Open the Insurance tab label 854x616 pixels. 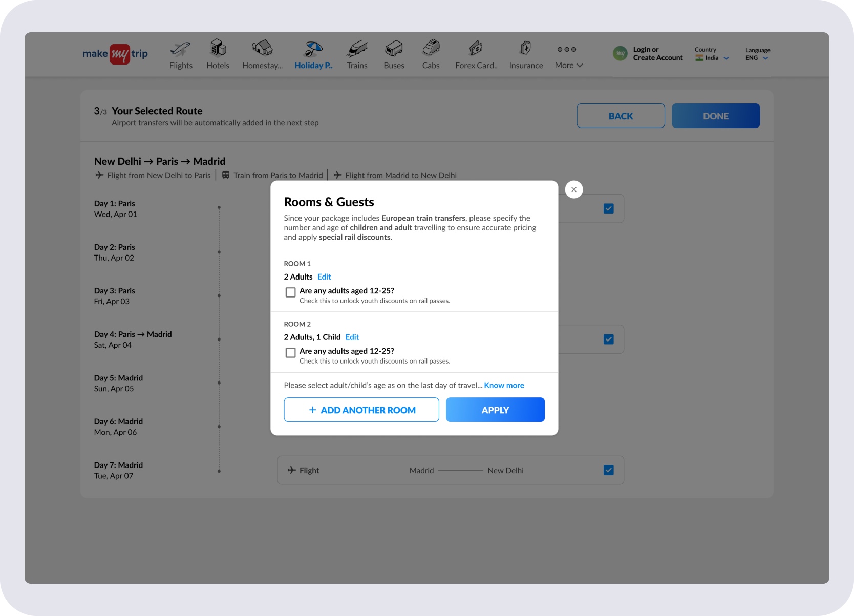(x=526, y=66)
